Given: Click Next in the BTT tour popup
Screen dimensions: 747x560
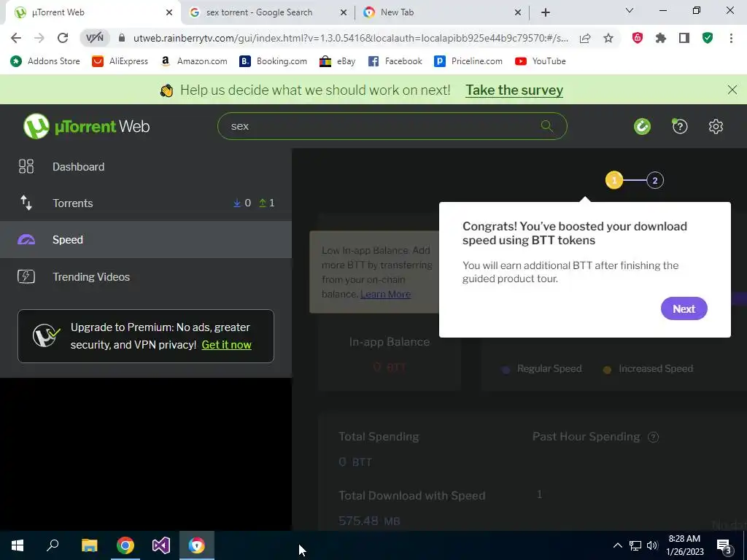Looking at the screenshot, I should coord(684,308).
